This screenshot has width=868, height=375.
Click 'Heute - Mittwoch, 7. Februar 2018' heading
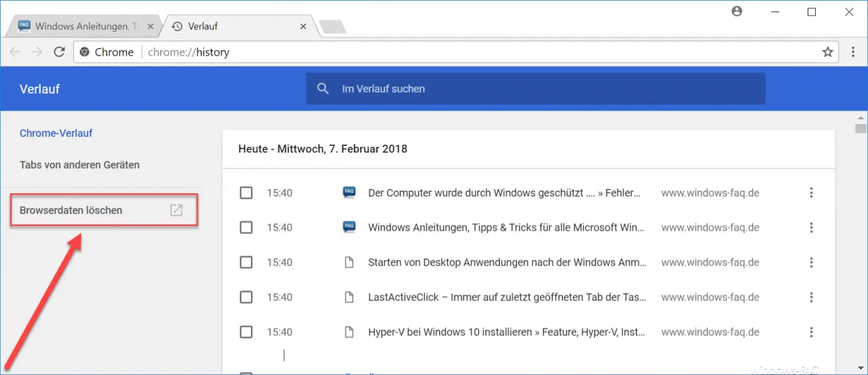(323, 149)
